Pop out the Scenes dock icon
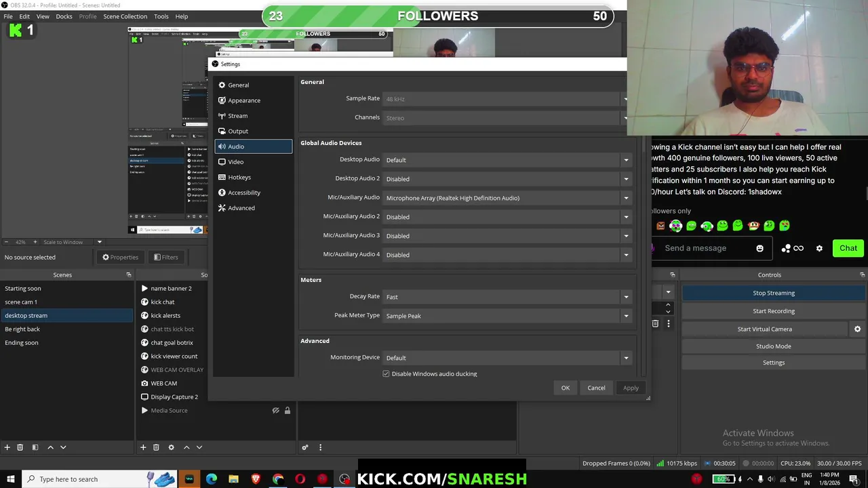 coord(128,274)
